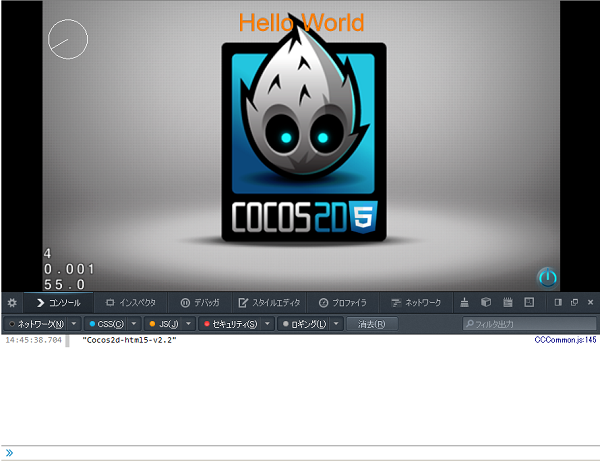600x461 pixels.
Task: Dock the toolbox to the side
Action: point(558,303)
